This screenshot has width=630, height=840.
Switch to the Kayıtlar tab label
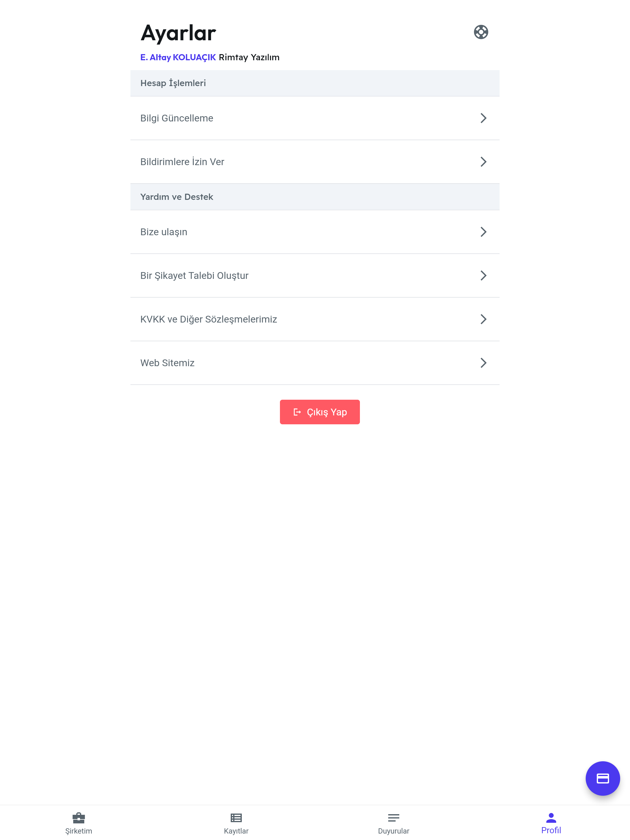click(x=236, y=831)
